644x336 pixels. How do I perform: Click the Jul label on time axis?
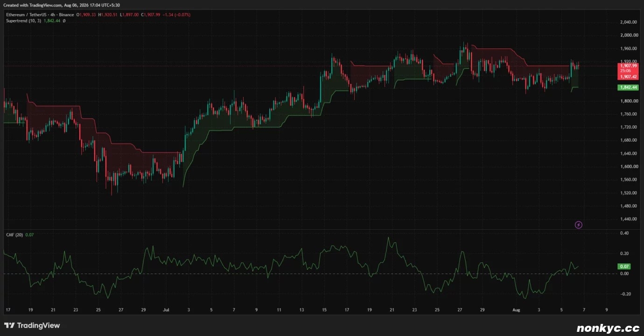(166, 309)
